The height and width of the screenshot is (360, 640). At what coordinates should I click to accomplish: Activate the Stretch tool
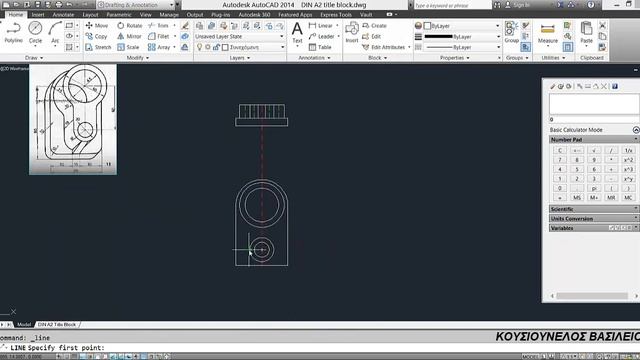tap(98, 47)
